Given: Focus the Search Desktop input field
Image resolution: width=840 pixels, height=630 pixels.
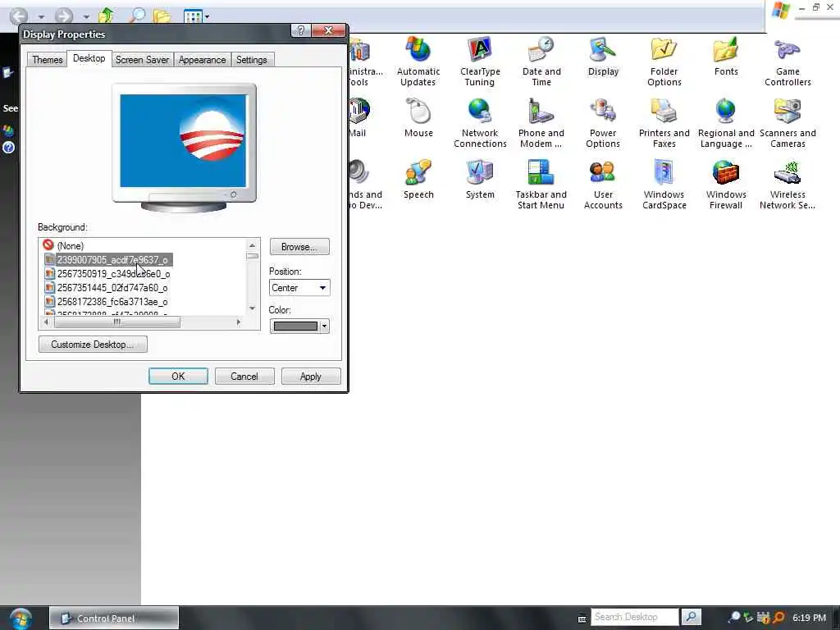Looking at the screenshot, I should coord(634,617).
